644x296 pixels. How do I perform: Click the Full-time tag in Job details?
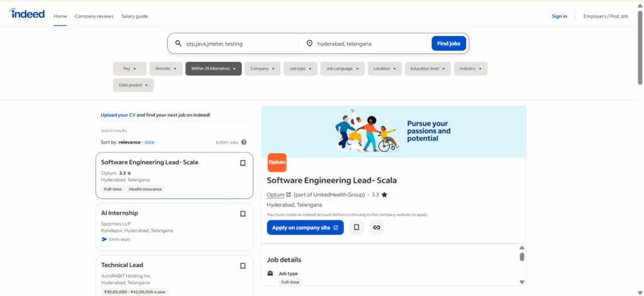click(291, 282)
